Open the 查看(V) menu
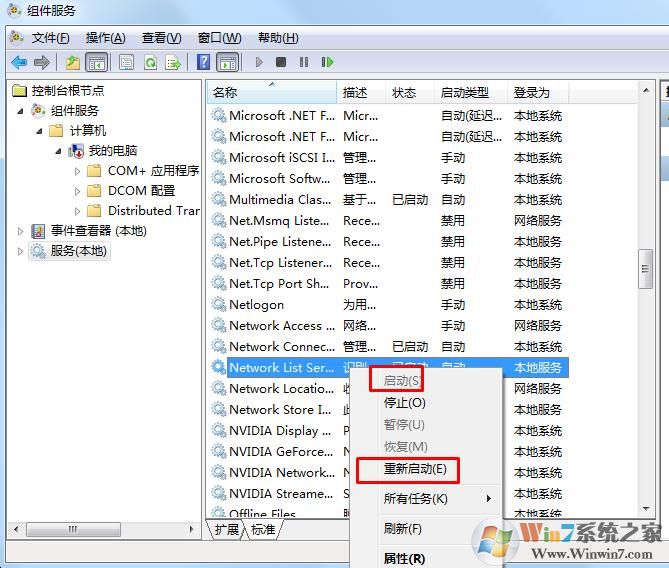Image resolution: width=669 pixels, height=568 pixels. pyautogui.click(x=161, y=38)
